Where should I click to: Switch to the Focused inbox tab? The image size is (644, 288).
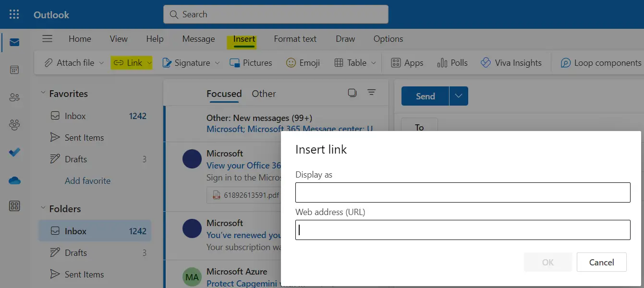pos(224,94)
